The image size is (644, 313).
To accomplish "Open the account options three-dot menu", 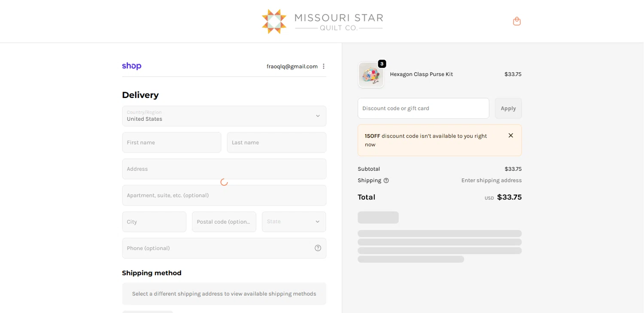I will (x=324, y=66).
